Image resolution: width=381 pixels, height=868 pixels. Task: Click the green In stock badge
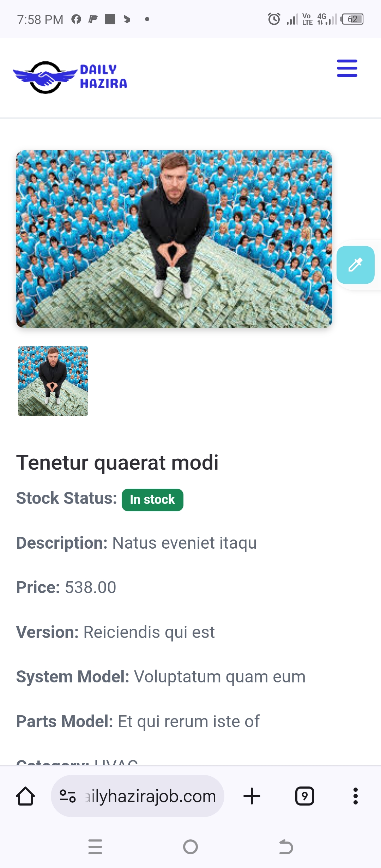[152, 500]
